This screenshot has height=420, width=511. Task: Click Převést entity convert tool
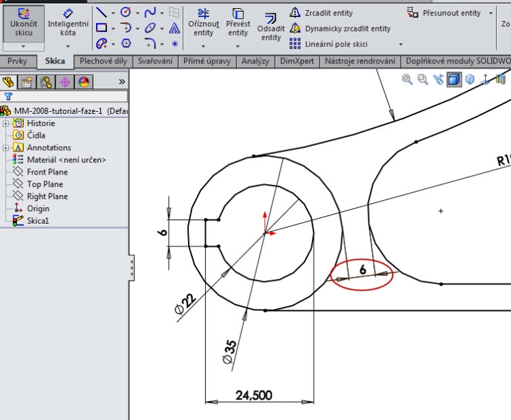pyautogui.click(x=238, y=22)
